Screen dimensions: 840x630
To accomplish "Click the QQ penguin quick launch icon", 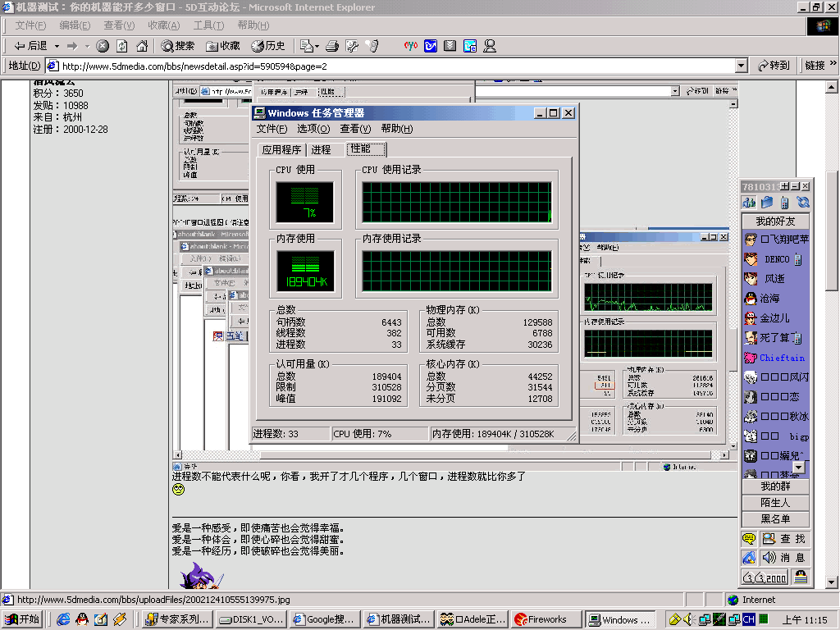I will coord(83,619).
